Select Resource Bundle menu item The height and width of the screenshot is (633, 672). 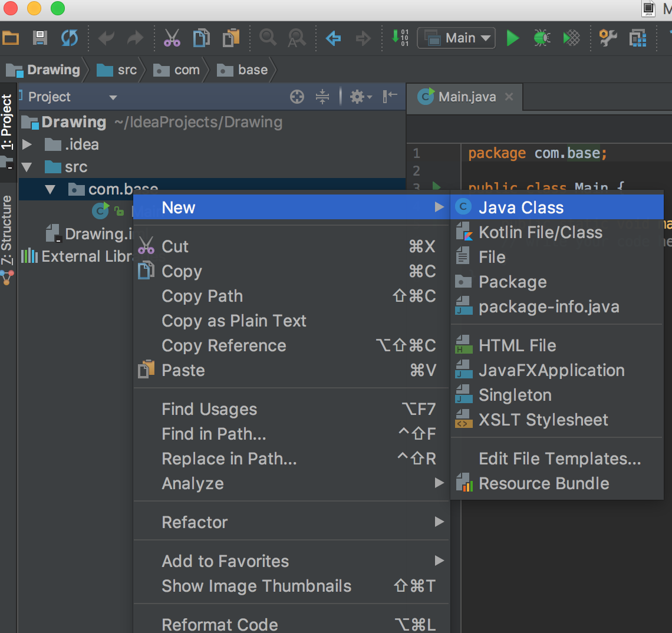click(x=557, y=483)
